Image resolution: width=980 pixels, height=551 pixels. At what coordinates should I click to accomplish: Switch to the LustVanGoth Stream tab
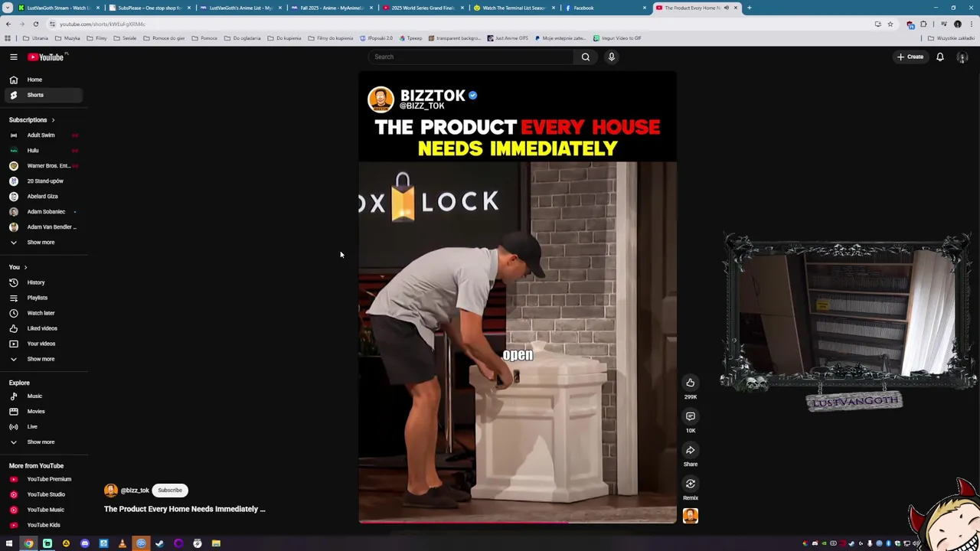[x=59, y=8]
